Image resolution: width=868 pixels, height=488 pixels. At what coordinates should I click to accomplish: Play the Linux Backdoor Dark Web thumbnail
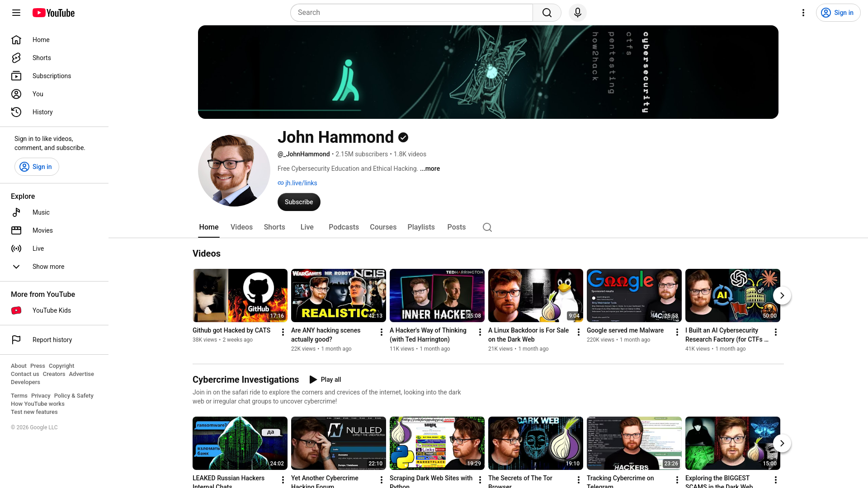point(536,296)
